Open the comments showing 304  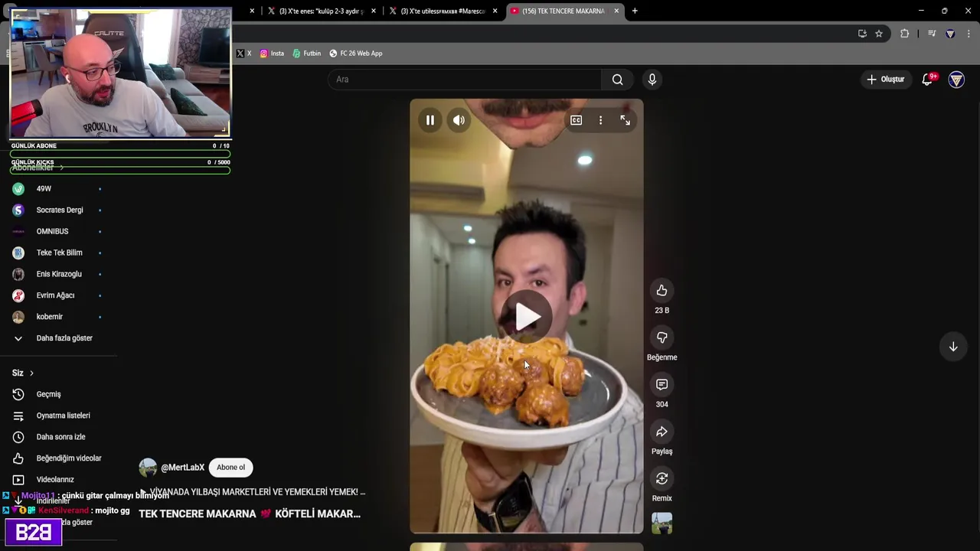[x=661, y=384]
